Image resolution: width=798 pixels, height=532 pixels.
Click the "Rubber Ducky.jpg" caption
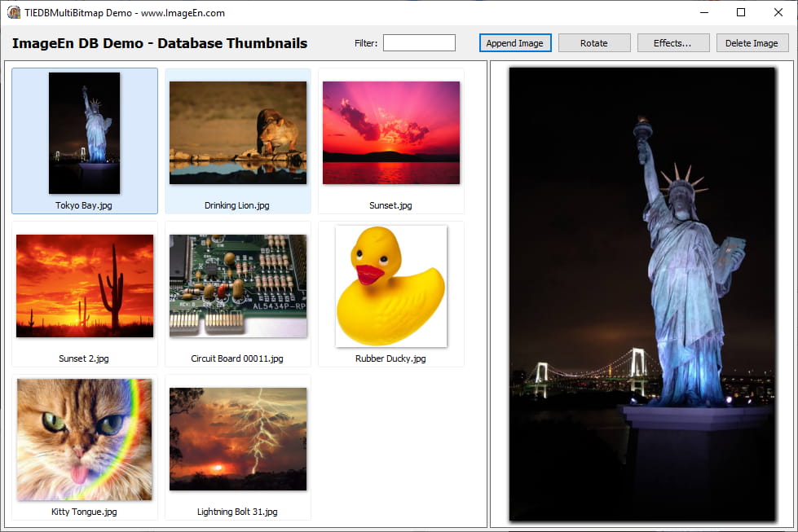tap(391, 358)
